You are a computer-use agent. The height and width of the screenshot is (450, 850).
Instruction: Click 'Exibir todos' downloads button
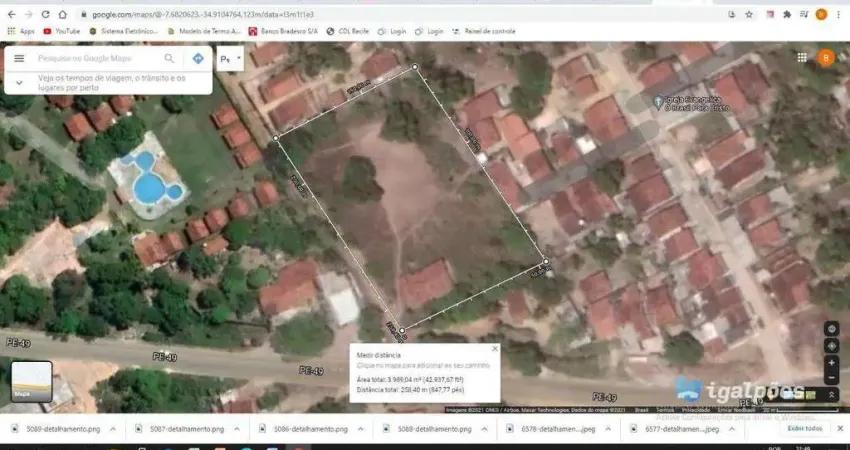click(804, 429)
